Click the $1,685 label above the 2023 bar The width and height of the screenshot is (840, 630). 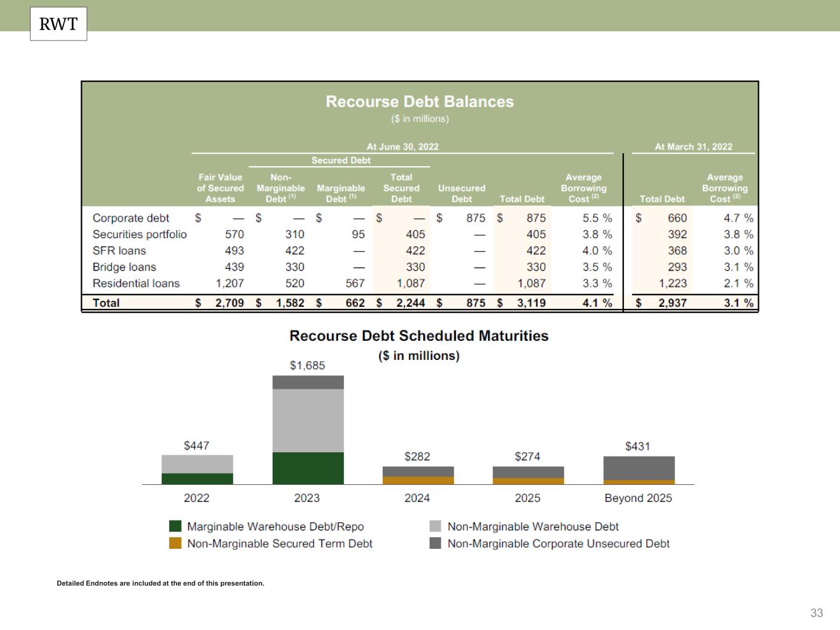[x=307, y=365]
